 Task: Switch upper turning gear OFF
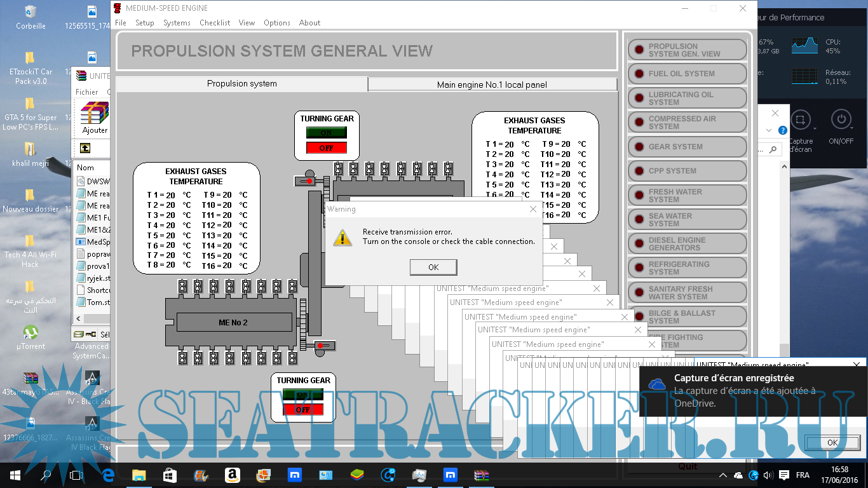coord(326,148)
